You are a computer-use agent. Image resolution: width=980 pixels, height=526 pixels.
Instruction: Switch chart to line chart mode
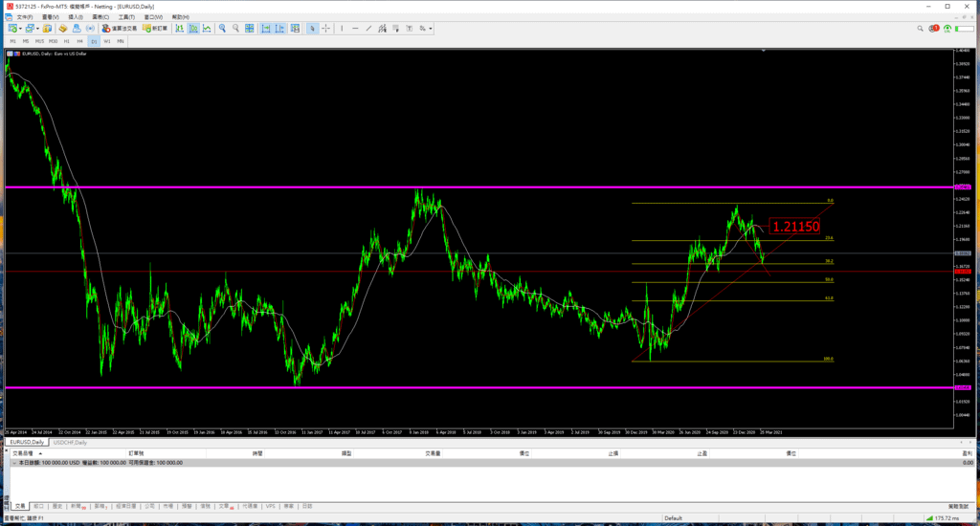point(207,28)
